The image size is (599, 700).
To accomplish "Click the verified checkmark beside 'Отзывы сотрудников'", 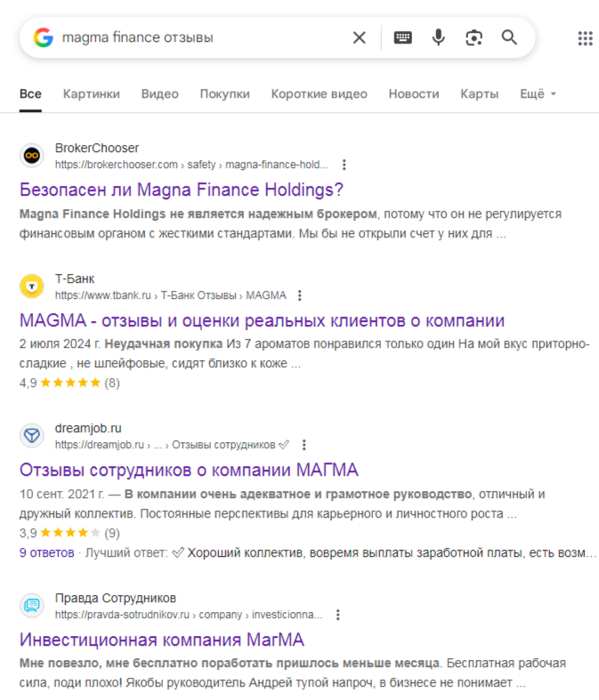I will point(284,445).
